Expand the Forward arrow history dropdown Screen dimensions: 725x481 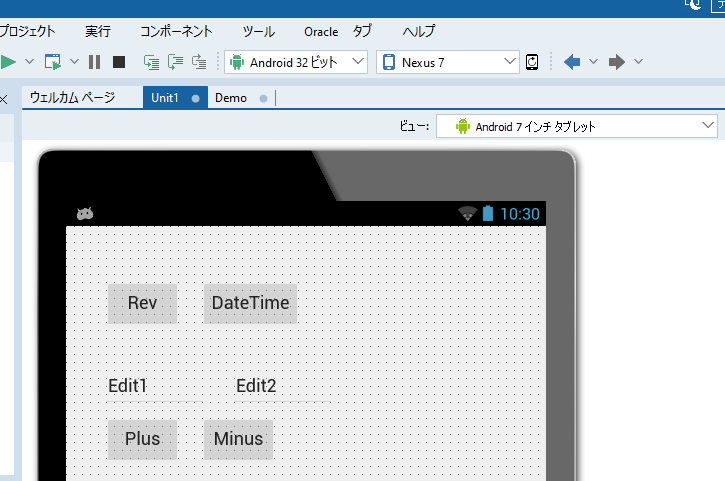[639, 62]
